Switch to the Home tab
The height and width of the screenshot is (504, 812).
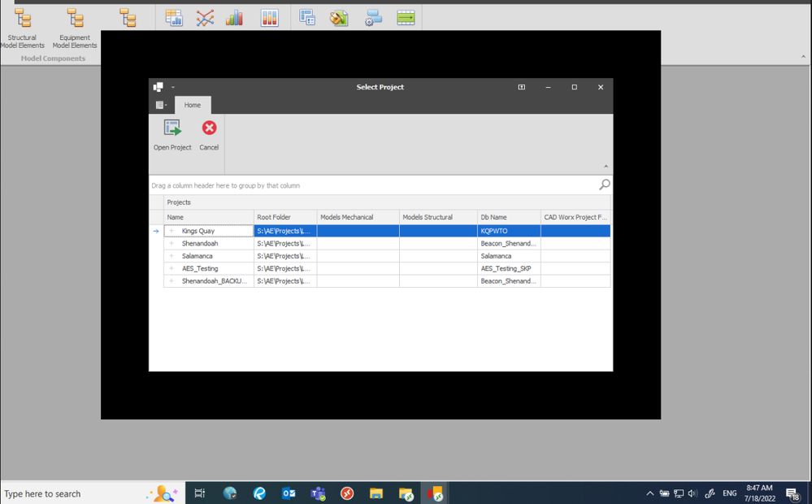tap(192, 105)
